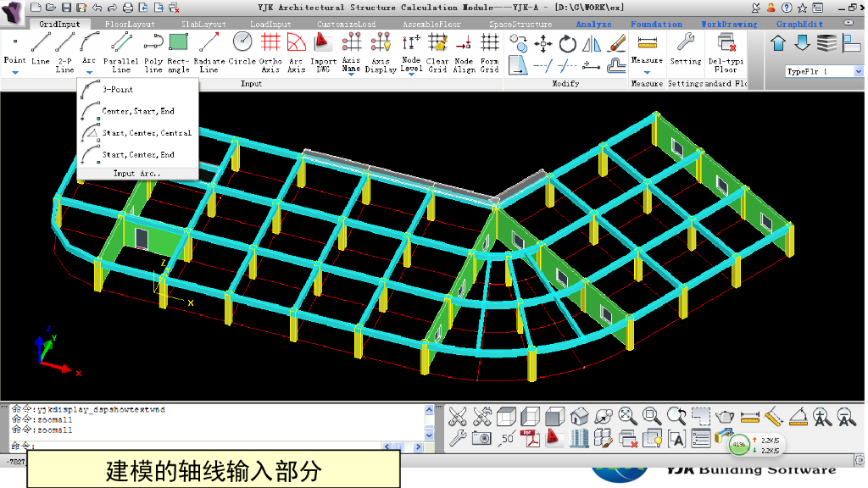Image resolution: width=868 pixels, height=488 pixels.
Task: Select the Rectangle drawing tool
Action: pos(178,50)
